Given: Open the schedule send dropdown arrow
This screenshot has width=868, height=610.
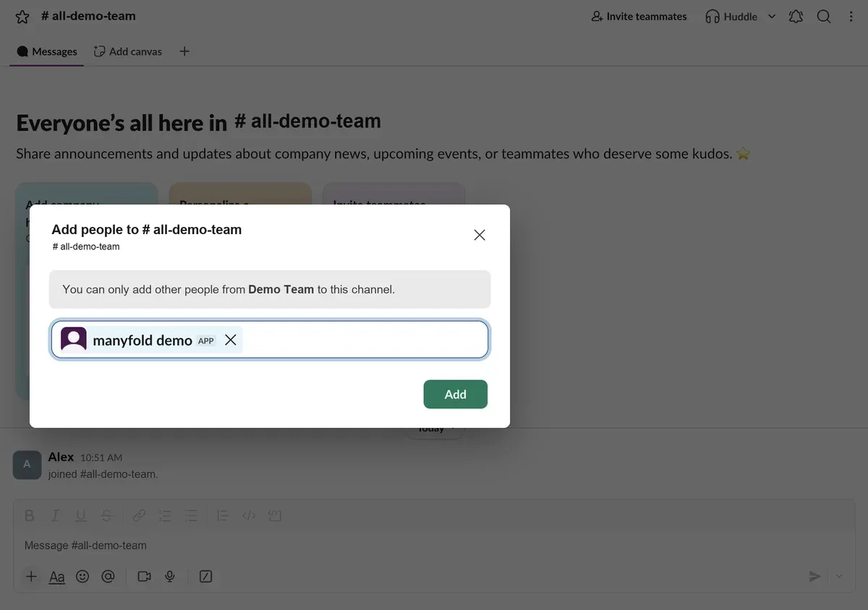Looking at the screenshot, I should point(840,576).
